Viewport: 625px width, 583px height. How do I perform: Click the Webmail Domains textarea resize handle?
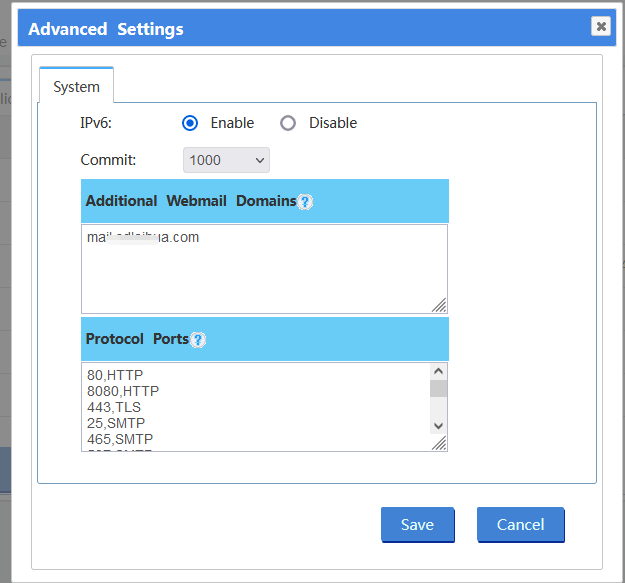439,305
